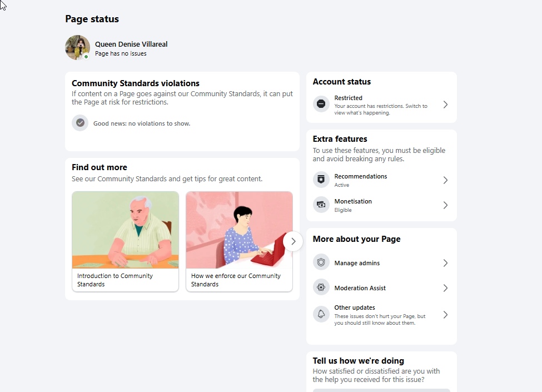
Task: Click the Moderation Assist gear icon
Action: (x=321, y=287)
